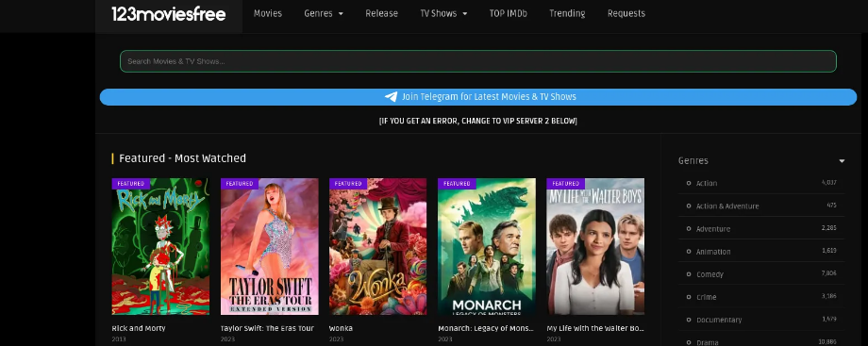Viewport: 868px width, 346px height.
Task: Click the 123moviesfree site logo
Action: tap(169, 14)
